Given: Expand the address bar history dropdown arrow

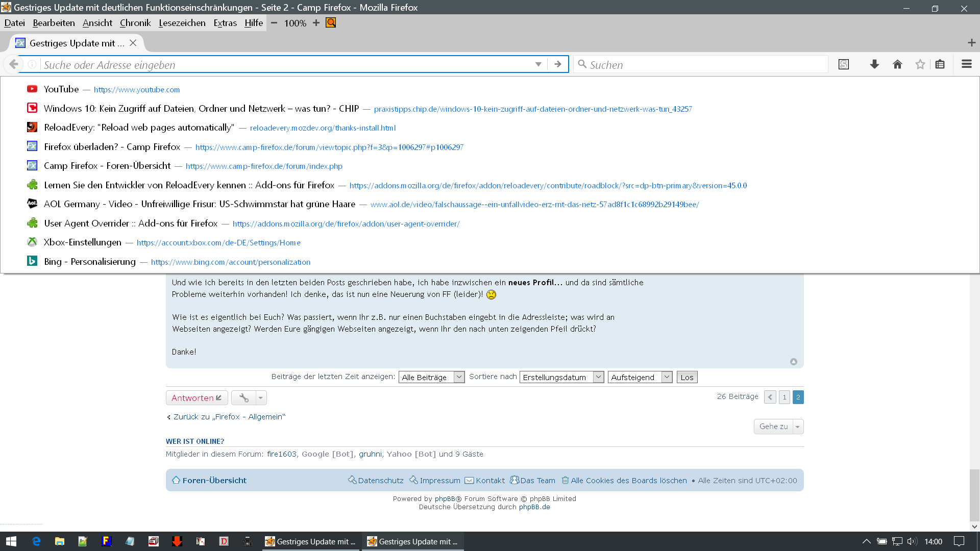Looking at the screenshot, I should pos(538,64).
